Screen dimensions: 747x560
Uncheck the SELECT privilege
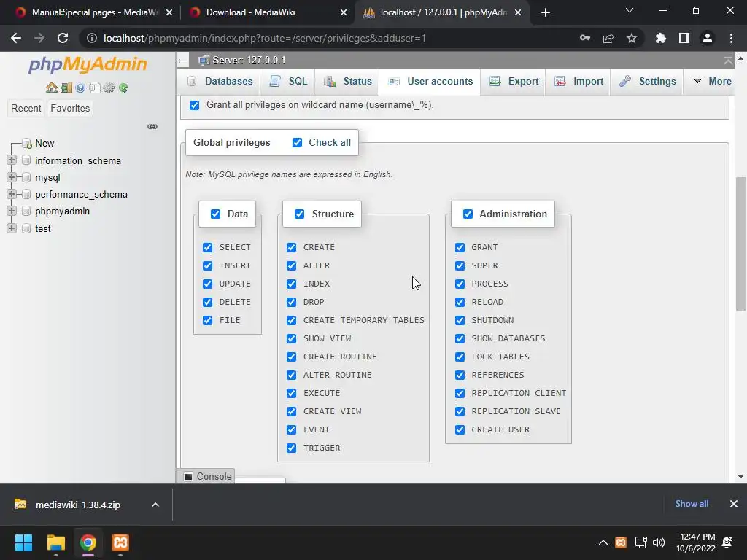(x=207, y=247)
